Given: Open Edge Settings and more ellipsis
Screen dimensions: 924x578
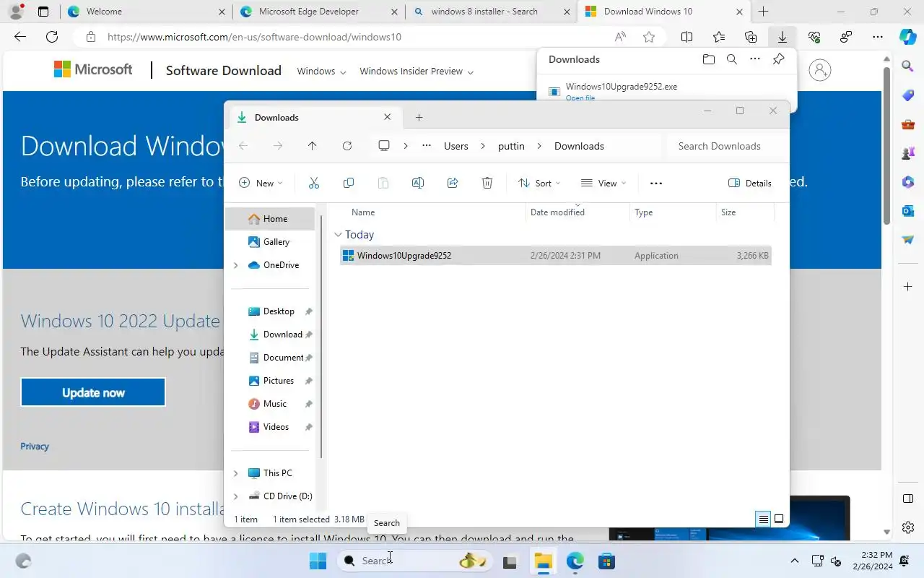Looking at the screenshot, I should pyautogui.click(x=878, y=37).
